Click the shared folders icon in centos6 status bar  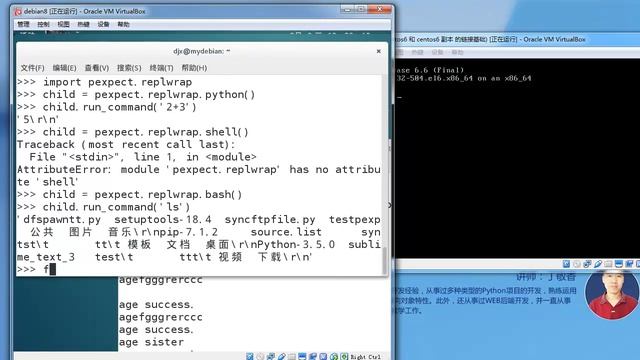tap(608, 264)
